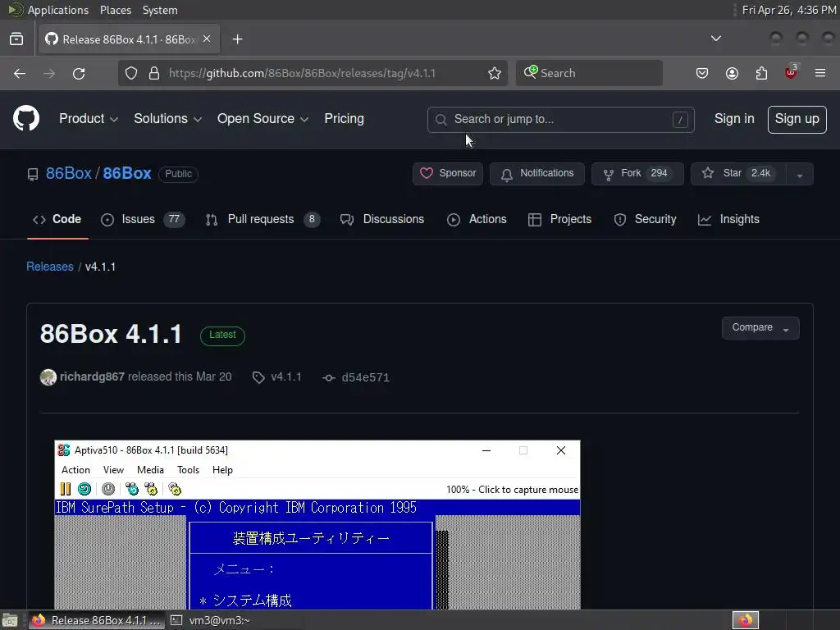Open the list all tabs chevron
This screenshot has height=630, width=840.
715,39
